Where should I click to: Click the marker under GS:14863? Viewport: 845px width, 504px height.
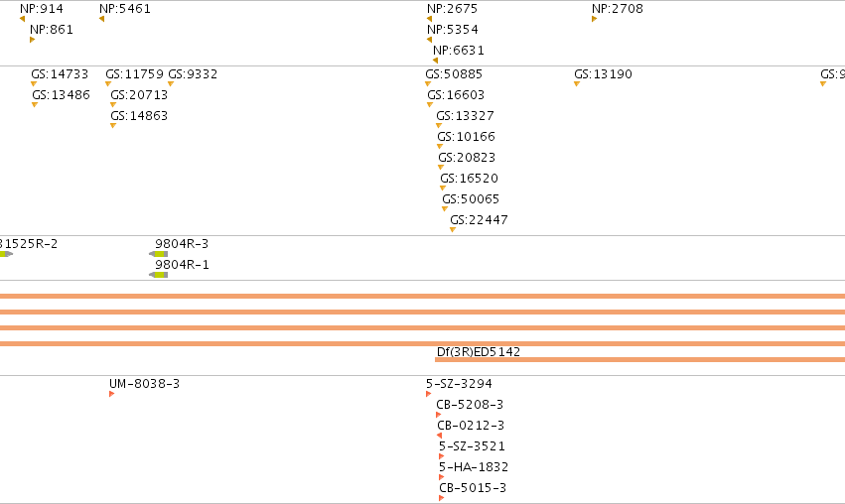coord(113,125)
